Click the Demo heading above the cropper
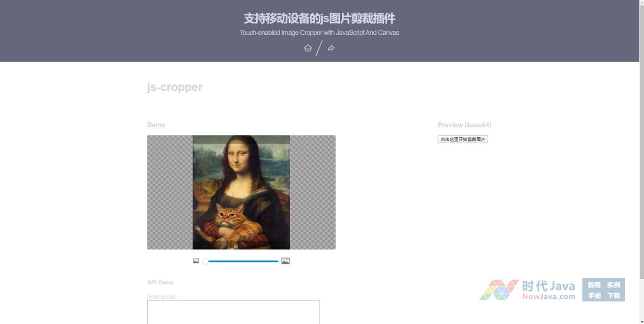The height and width of the screenshot is (324, 644). (156, 125)
